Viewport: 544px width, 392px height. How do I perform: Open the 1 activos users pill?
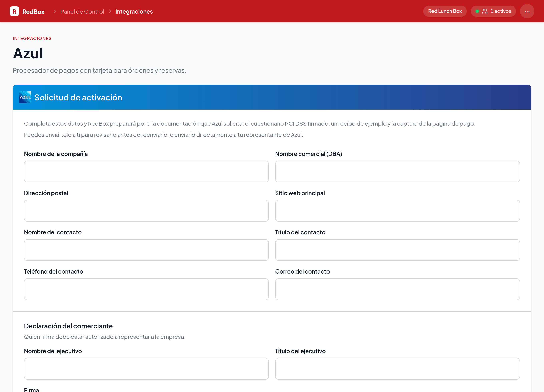pyautogui.click(x=493, y=11)
